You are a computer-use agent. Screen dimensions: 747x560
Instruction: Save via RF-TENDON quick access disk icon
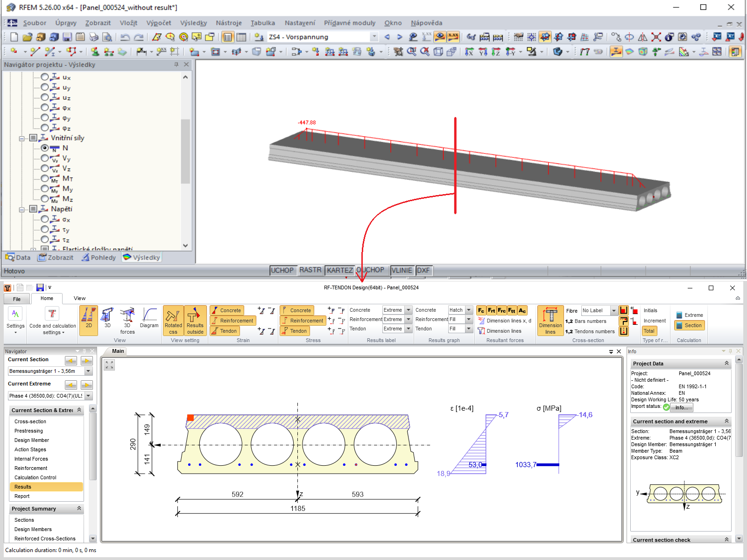(40, 287)
